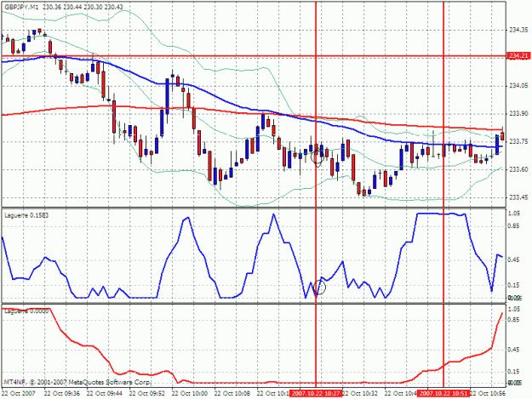This screenshot has height=399, width=532.
Task: Click the Laguerre 0.0000 indicator label
Action: 26,311
